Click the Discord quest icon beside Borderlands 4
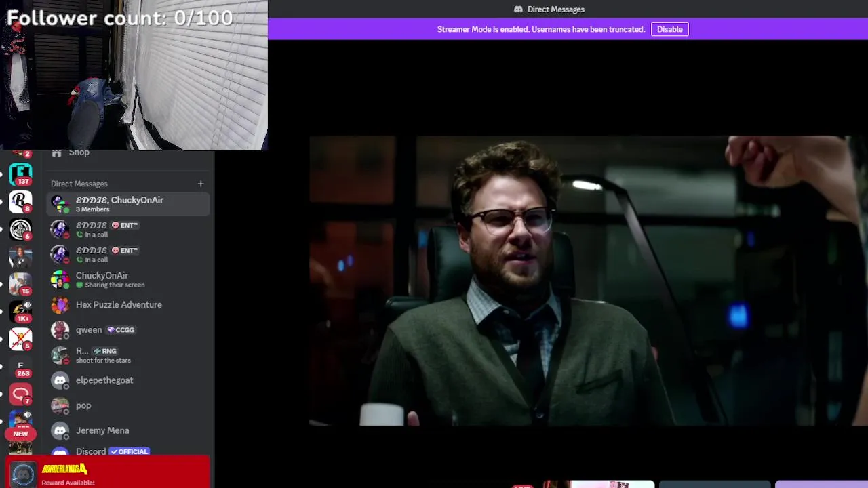 [x=23, y=474]
